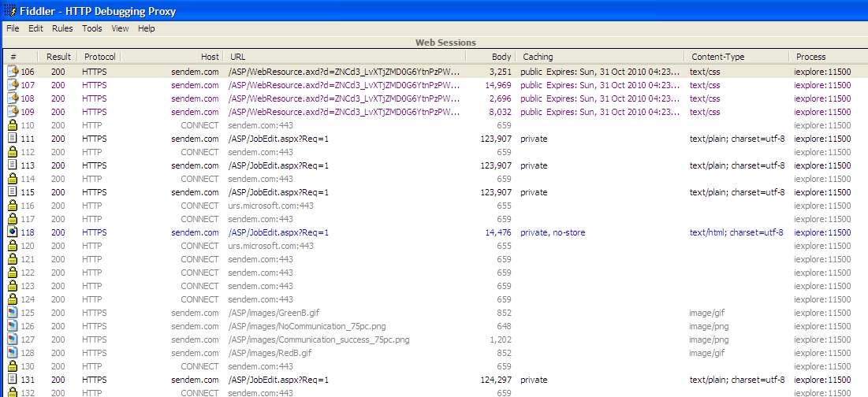Click the lock icon for session 120
Image resolution: width=868 pixels, height=397 pixels.
12,246
